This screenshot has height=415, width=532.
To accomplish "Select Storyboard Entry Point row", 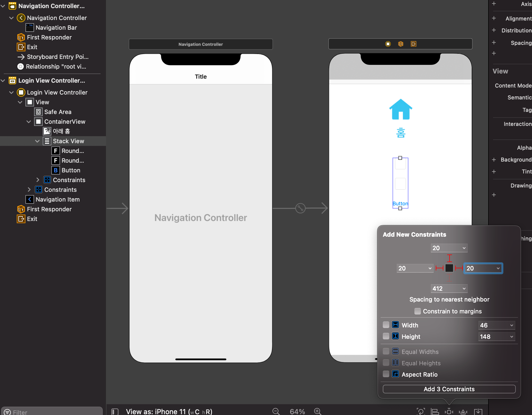I will coord(53,57).
